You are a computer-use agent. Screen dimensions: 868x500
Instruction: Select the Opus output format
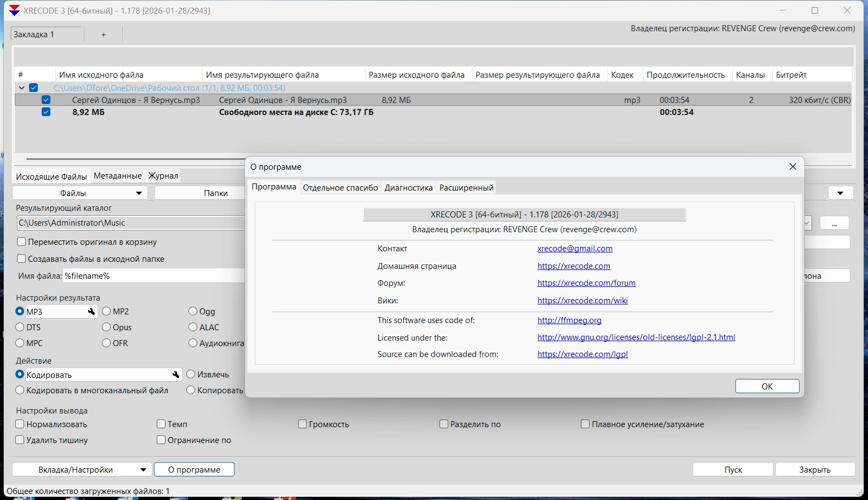[x=106, y=327]
